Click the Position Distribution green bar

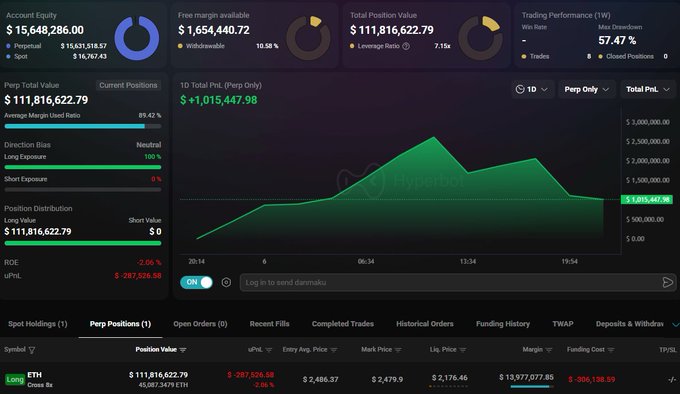pyautogui.click(x=82, y=243)
